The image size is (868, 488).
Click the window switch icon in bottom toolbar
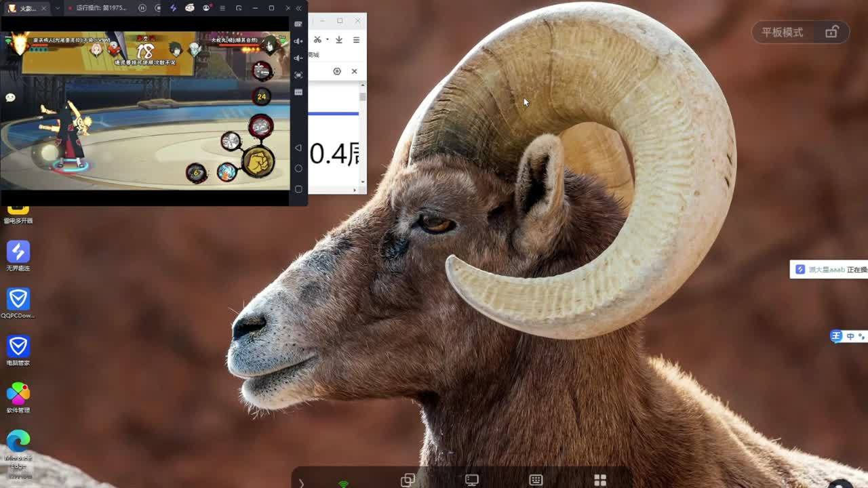click(x=408, y=480)
